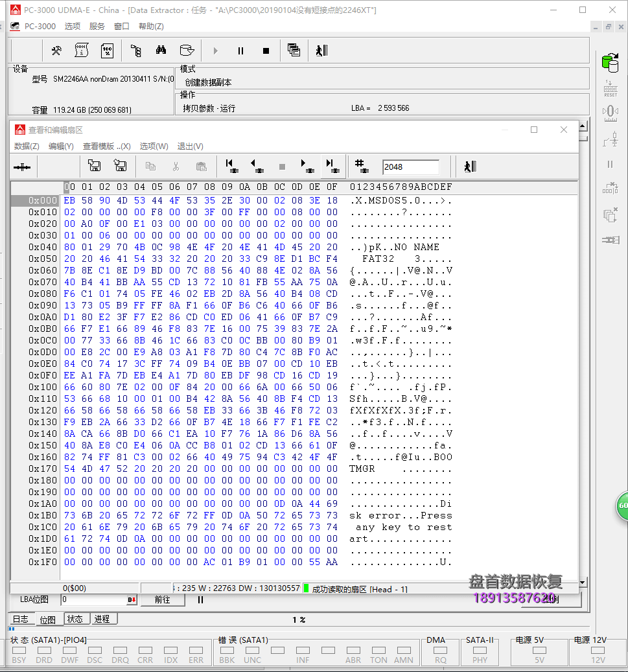This screenshot has width=628, height=672.
Task: Click the LBA位图 input field
Action: [x=94, y=600]
